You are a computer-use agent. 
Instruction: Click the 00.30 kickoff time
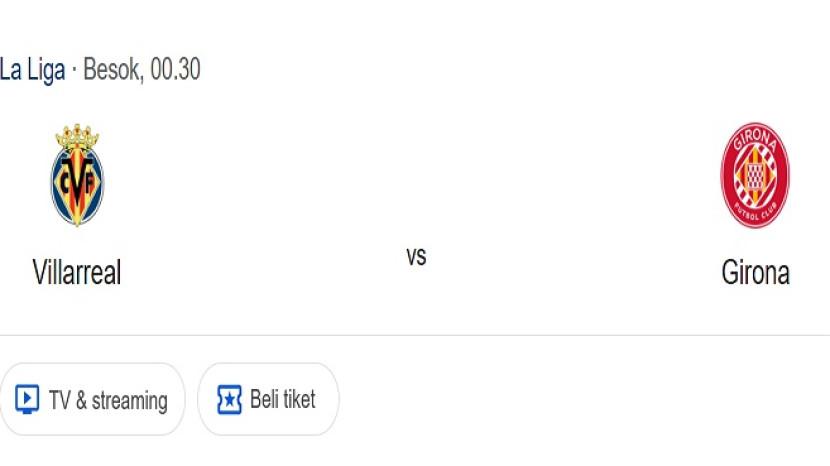[175, 70]
